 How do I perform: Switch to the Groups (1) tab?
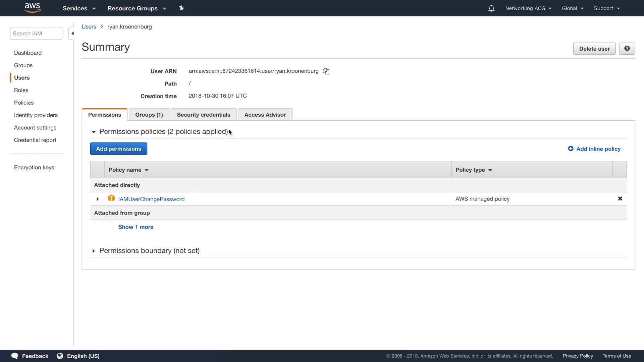click(149, 115)
